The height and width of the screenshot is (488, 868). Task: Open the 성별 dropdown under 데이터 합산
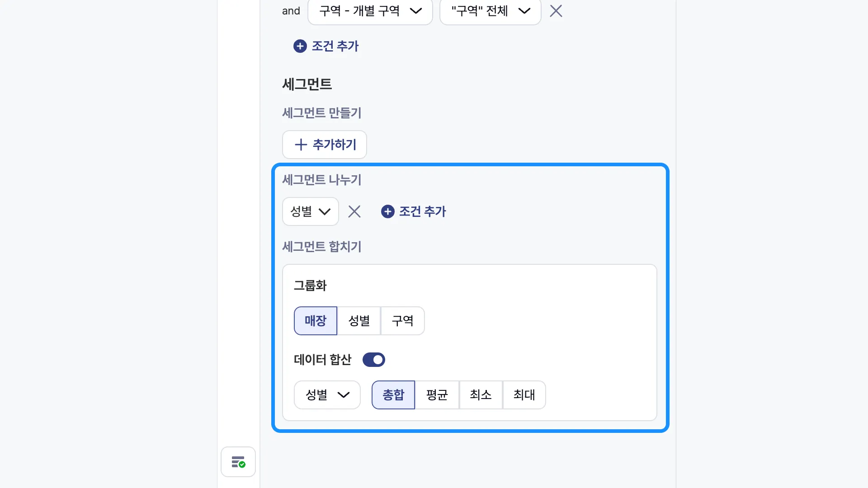point(327,395)
